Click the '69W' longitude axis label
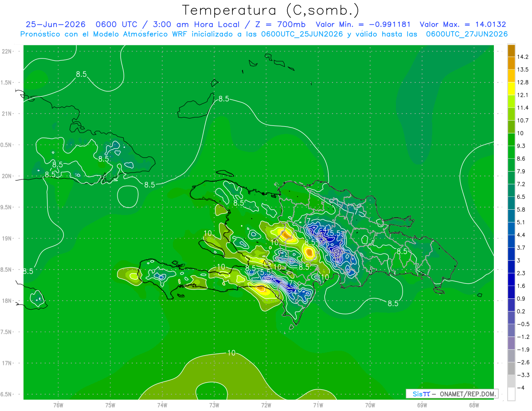The height and width of the screenshot is (411, 532). 422,405
